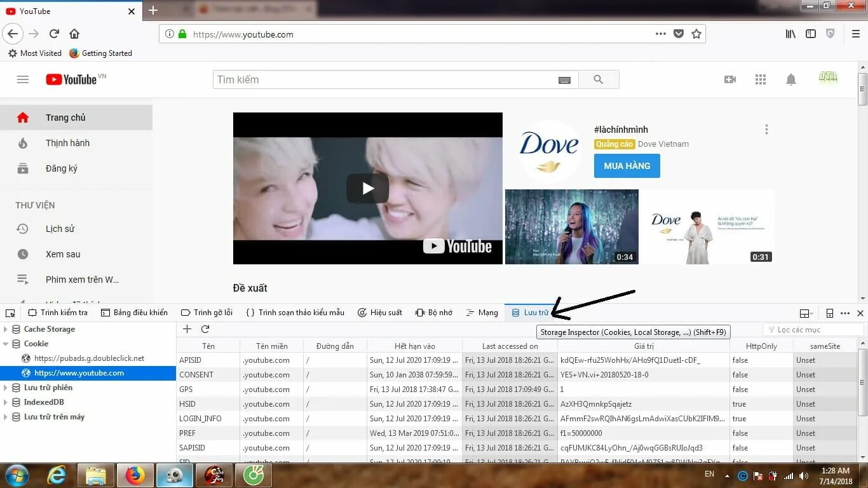Open YouTube apps grid icon
This screenshot has width=868, height=488.
point(761,79)
